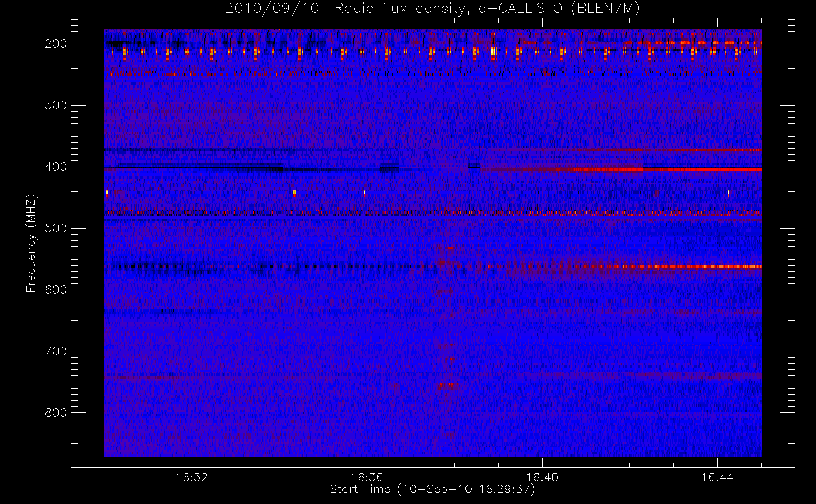Click the 'Frequency (MHz)' axis label

(x=31, y=243)
